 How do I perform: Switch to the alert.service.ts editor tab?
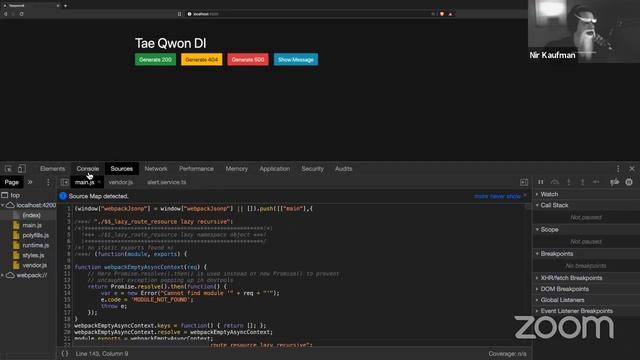(167, 182)
